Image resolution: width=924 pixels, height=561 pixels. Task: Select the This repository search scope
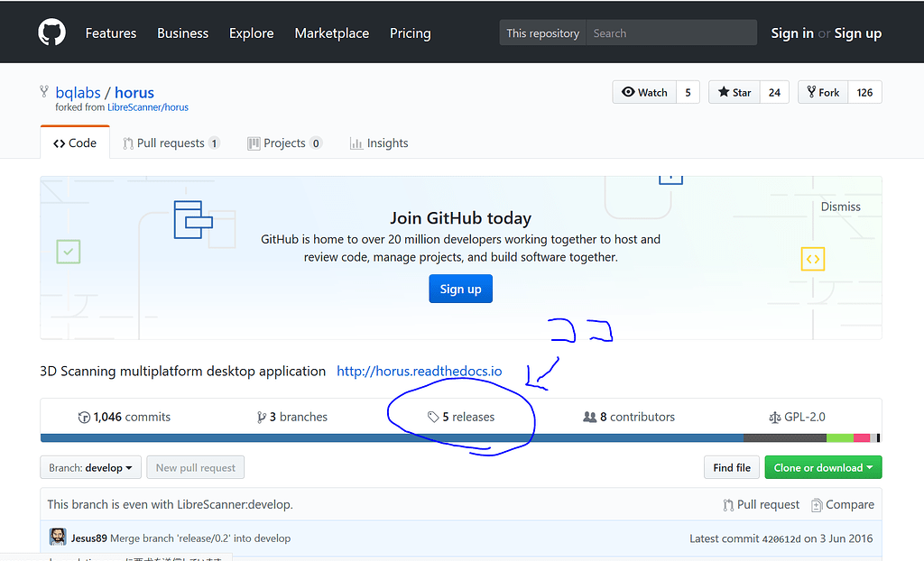(542, 33)
